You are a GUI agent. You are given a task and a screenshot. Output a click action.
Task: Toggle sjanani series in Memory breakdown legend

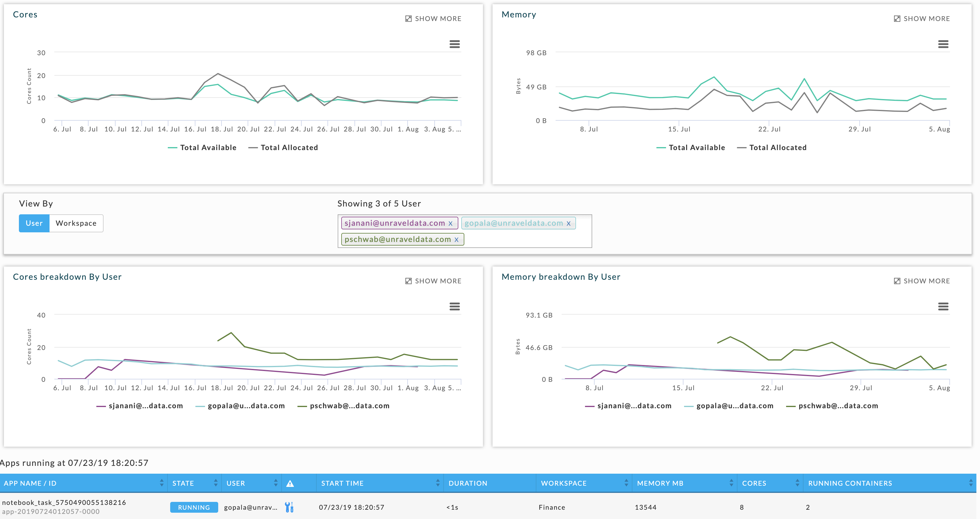tap(628, 406)
